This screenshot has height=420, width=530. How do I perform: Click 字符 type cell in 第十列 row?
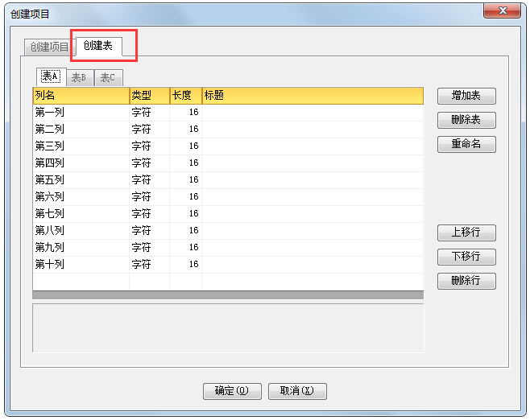point(149,265)
